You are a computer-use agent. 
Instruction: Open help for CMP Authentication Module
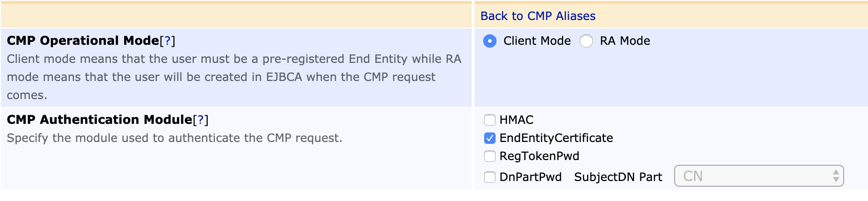[x=201, y=120]
